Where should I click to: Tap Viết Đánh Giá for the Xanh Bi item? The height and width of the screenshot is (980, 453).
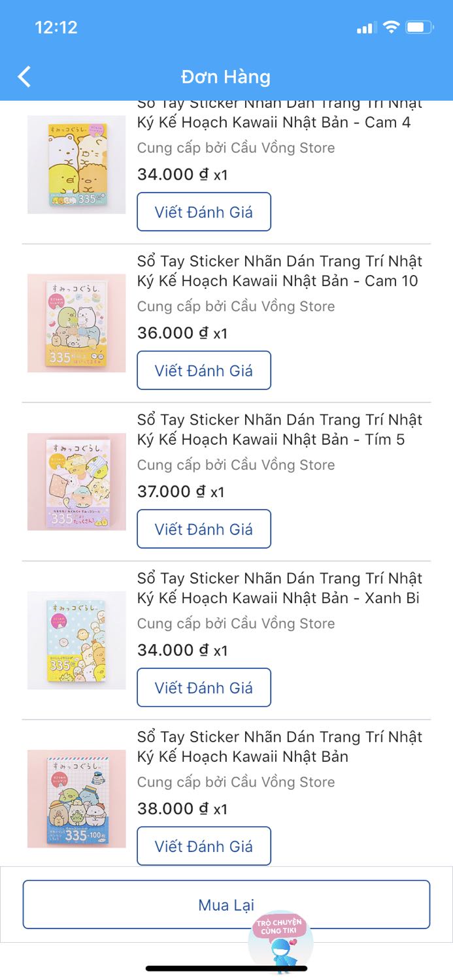[203, 687]
